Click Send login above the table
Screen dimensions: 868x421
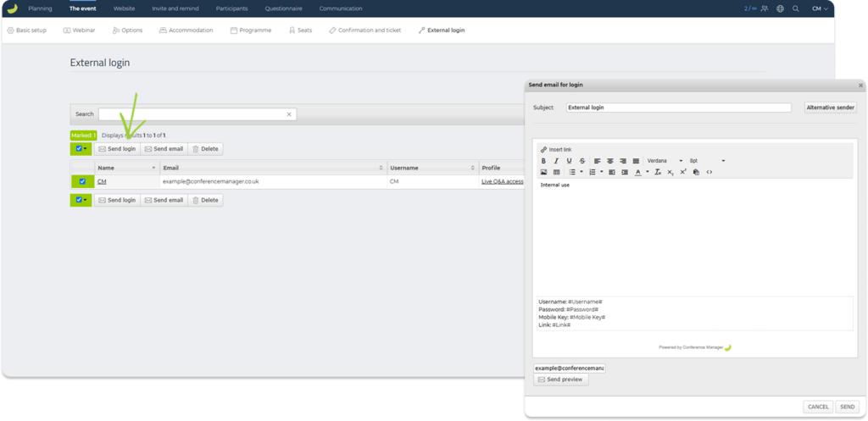[117, 149]
